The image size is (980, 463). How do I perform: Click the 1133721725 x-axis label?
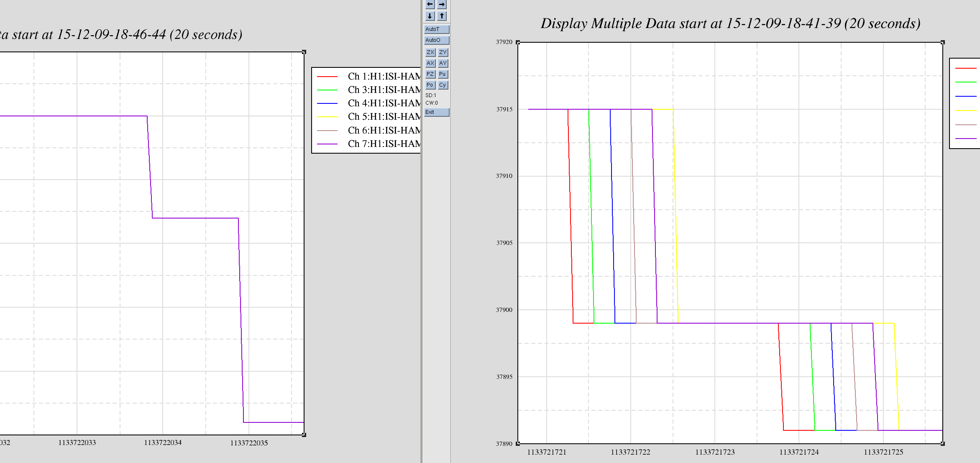click(883, 452)
